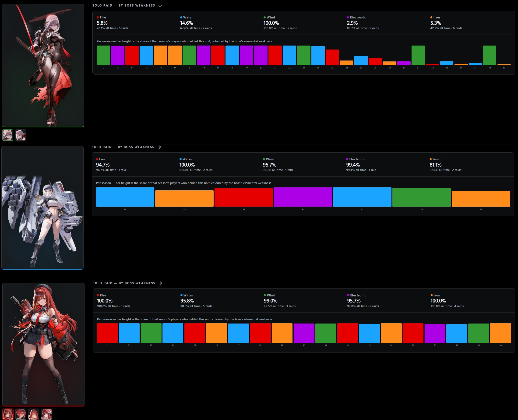Click the purple season 36 bar in the bottom chart
Viewport: 518px width, 420px height.
click(x=435, y=334)
